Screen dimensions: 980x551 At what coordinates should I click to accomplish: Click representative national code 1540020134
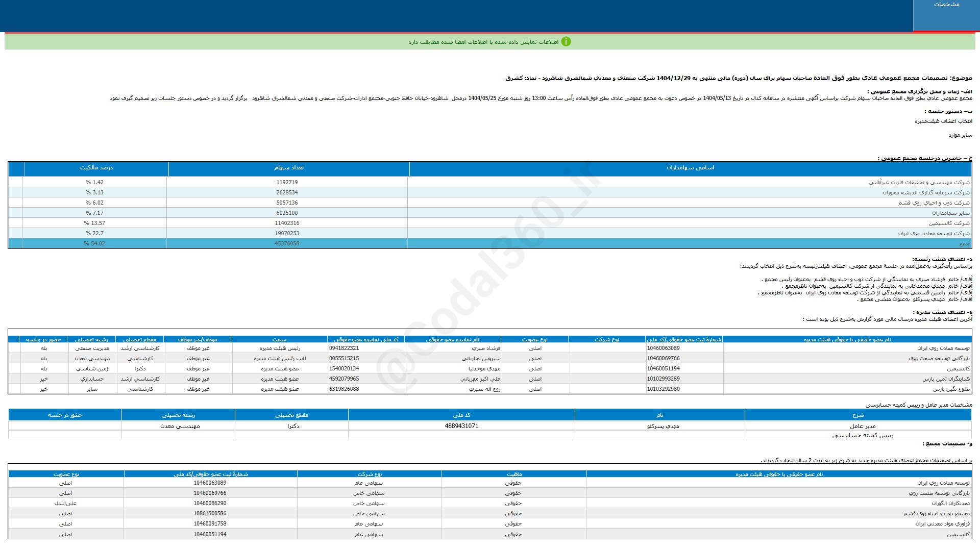[x=344, y=368]
